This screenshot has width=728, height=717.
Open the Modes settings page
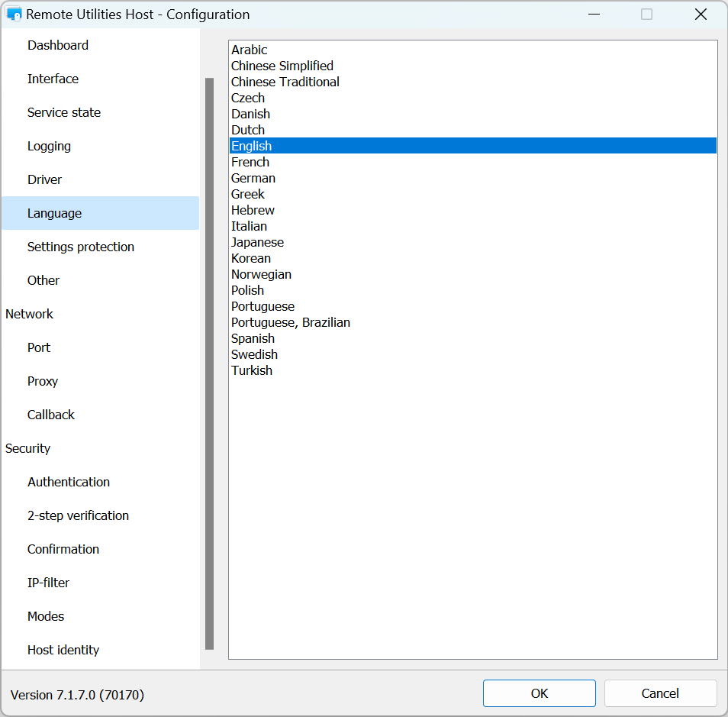[100, 616]
